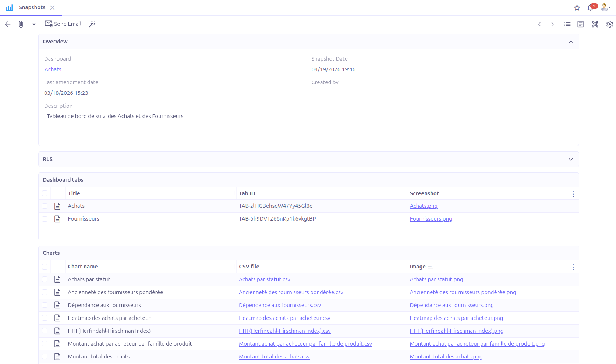Screen dimensions: 616x364
Task: Open HHI row document icon
Action: (x=57, y=331)
